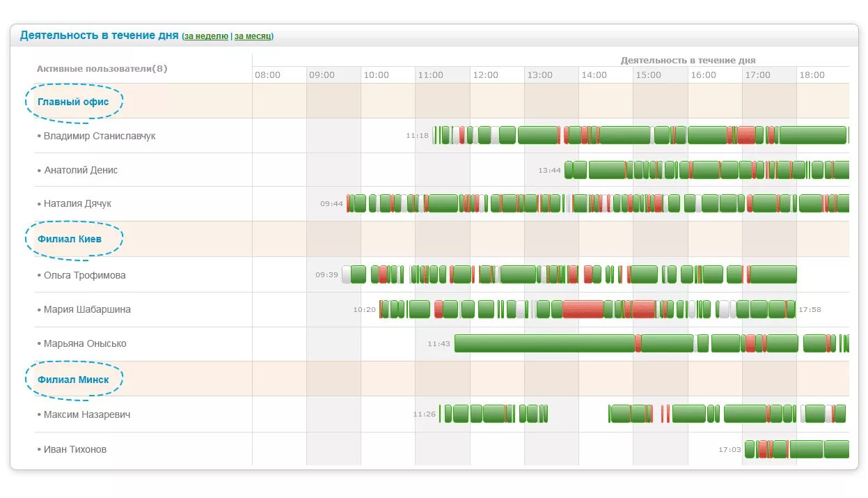Click the 08:00 hour column label
This screenshot has height=498, width=868.
tap(268, 75)
